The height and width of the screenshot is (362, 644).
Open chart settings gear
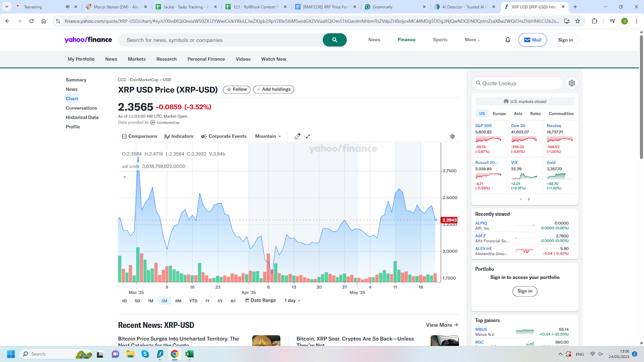[x=452, y=136]
